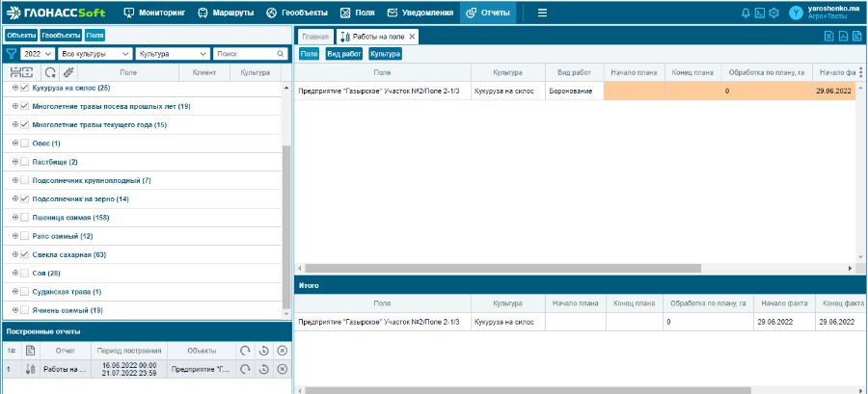Open the console terminal icon
The height and width of the screenshot is (394, 868).
click(x=759, y=13)
